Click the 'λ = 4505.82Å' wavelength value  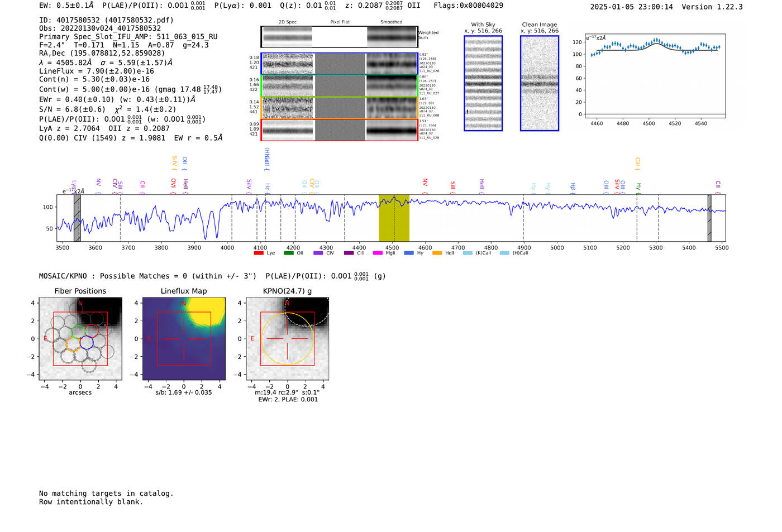(66, 63)
